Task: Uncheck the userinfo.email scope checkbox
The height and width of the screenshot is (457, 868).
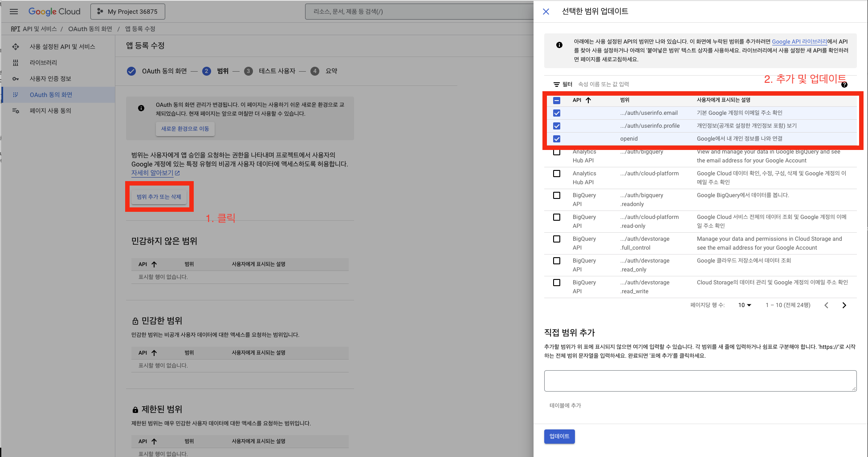Action: 557,113
